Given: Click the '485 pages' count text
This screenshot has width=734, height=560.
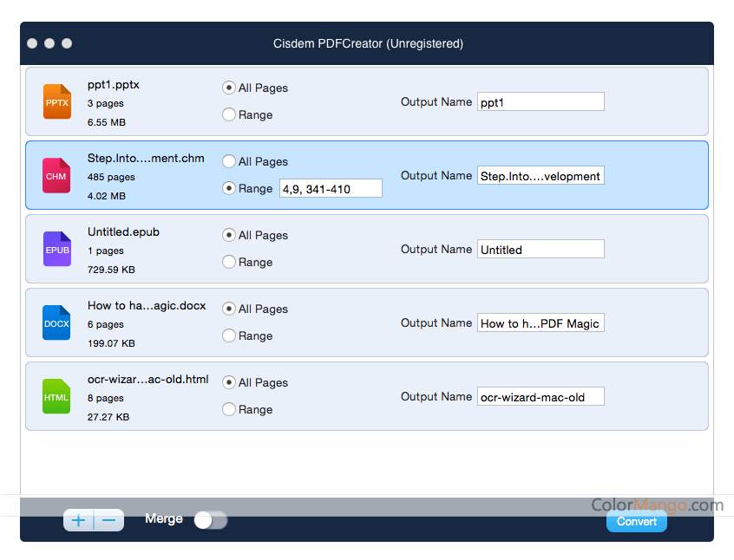Looking at the screenshot, I should 111,177.
